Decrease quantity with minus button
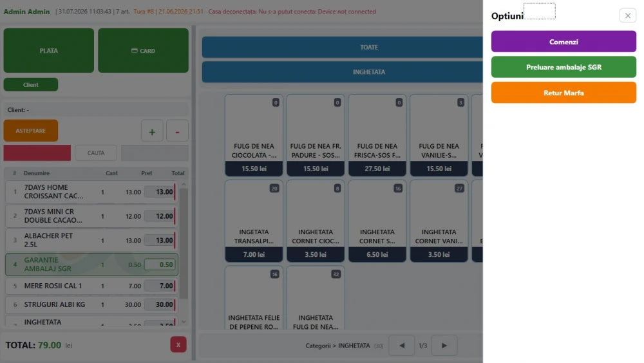Image resolution: width=644 pixels, height=363 pixels. 178,131
